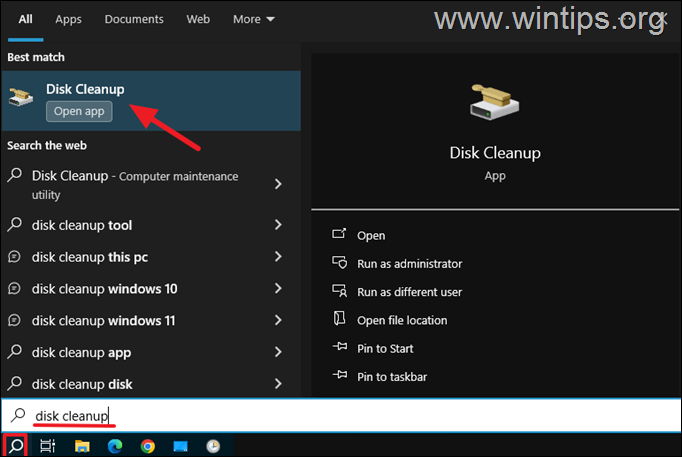
Task: Click the Open window icon
Action: [339, 234]
